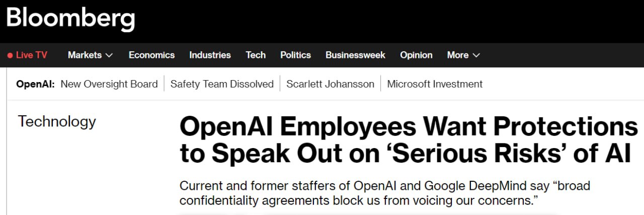
Task: Select Tech in the navigation bar
Action: 256,55
